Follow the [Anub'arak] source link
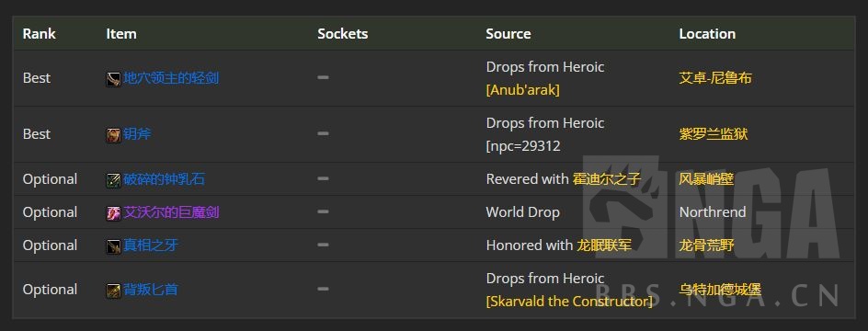Screen dimensions: 868x331 tap(522, 90)
